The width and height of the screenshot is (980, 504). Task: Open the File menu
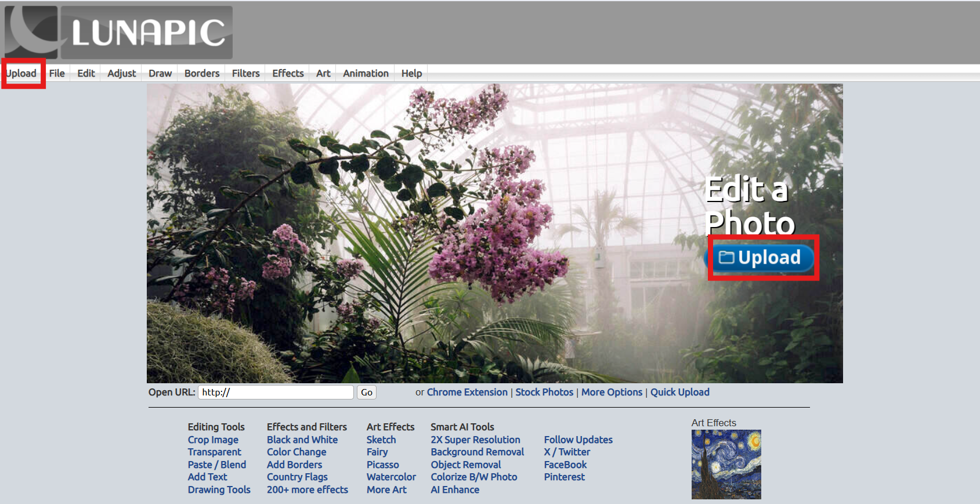[57, 73]
